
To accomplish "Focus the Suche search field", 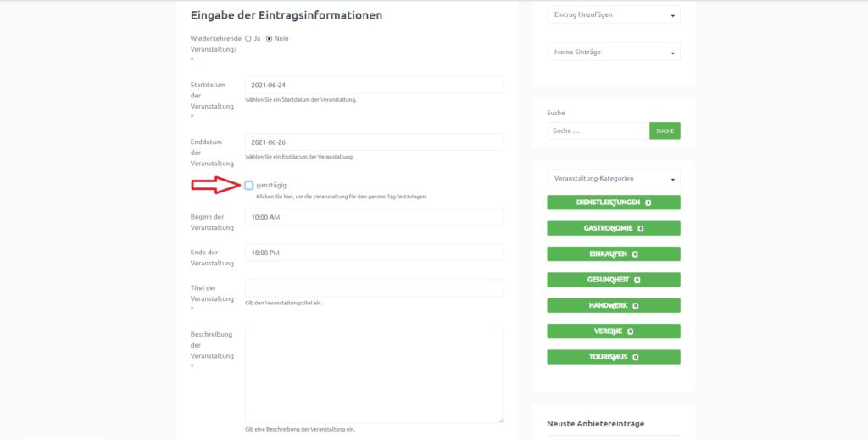I will (598, 131).
